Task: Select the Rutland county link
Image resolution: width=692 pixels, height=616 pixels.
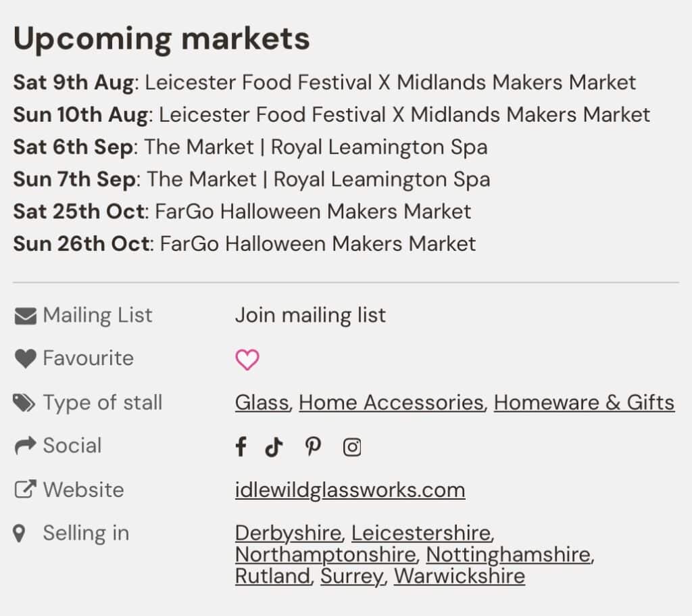Action: pyautogui.click(x=272, y=576)
